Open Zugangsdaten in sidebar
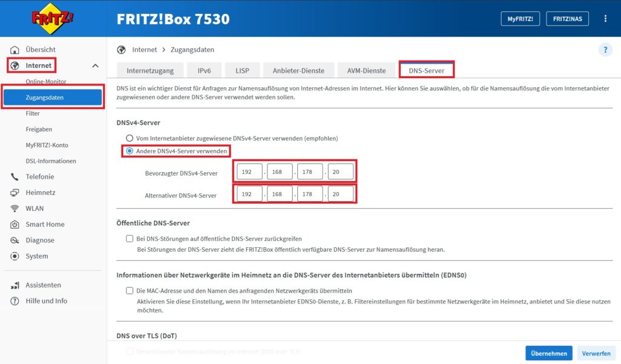 pos(53,98)
